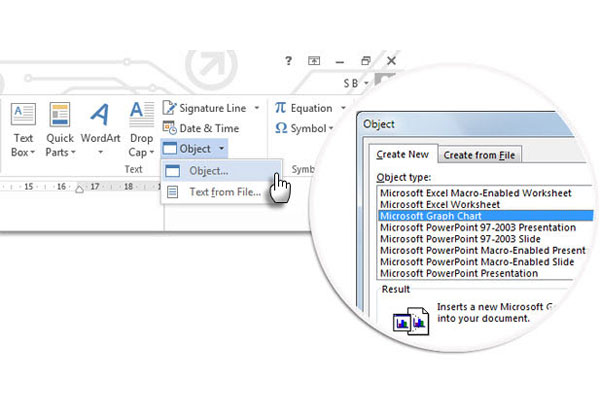Select Microsoft PowerPoint 97-2003 Presentation
The width and height of the screenshot is (600, 415).
tap(478, 228)
